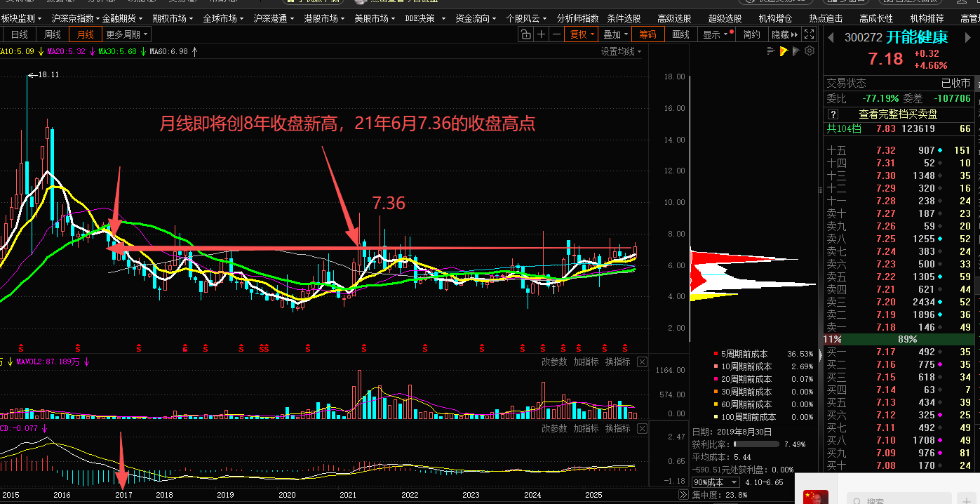
Task: Click yellow 60周期前成本 color swatch
Action: (x=716, y=404)
